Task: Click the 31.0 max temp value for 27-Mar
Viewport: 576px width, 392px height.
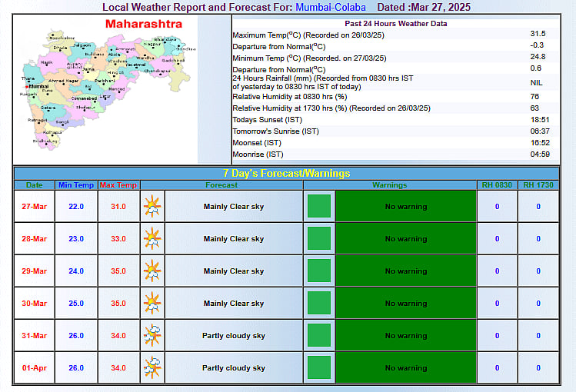Action: [x=118, y=206]
